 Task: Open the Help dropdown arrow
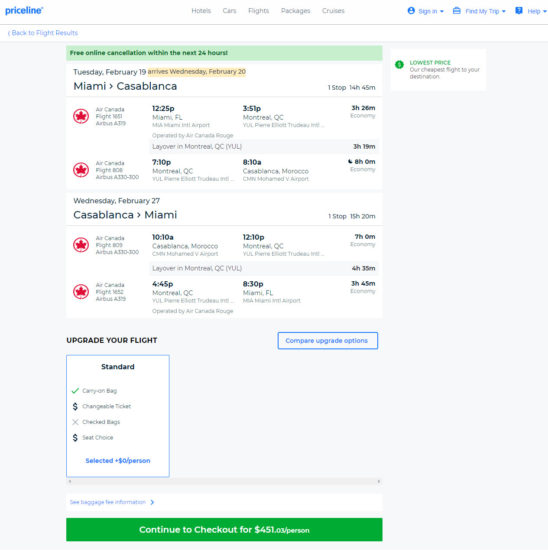coord(544,11)
